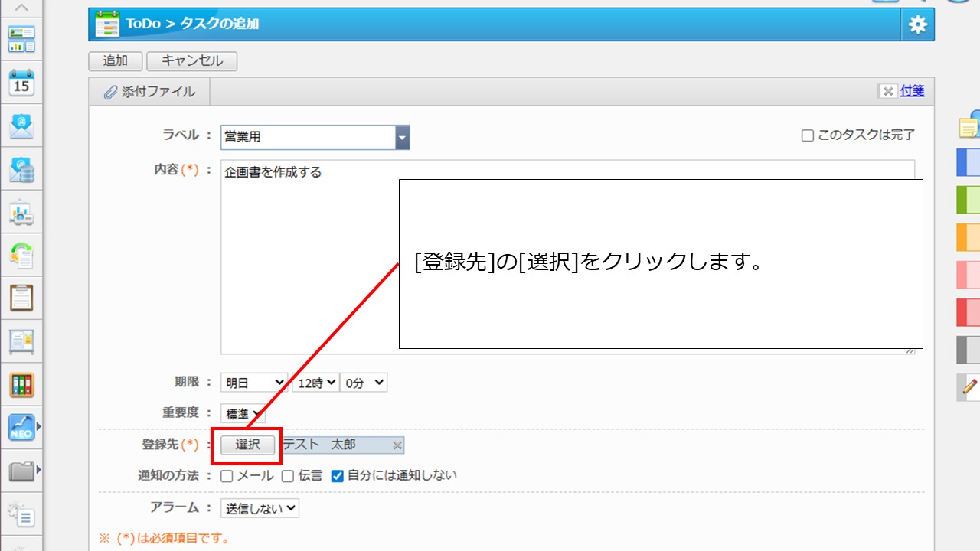The height and width of the screenshot is (551, 980).
Task: Open the アラーム dropdown showing 送信しない
Action: tap(260, 508)
